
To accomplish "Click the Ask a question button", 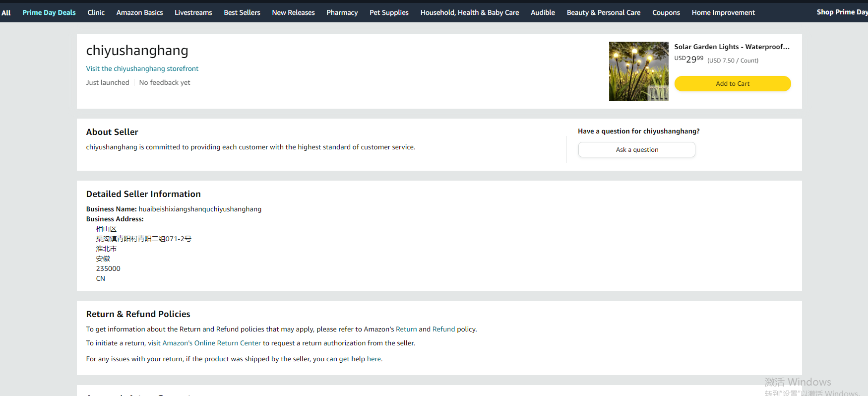I will (x=637, y=150).
